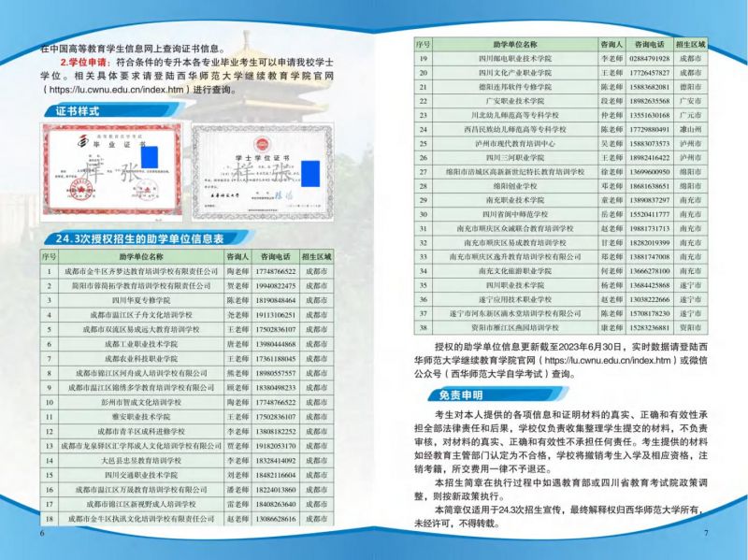The height and width of the screenshot is (560, 748).
Task: Click phone number '18380498233'
Action: (276, 388)
